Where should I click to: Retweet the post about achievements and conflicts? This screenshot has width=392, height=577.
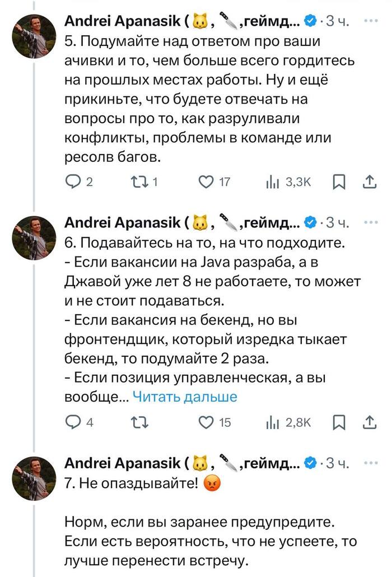pyautogui.click(x=137, y=182)
